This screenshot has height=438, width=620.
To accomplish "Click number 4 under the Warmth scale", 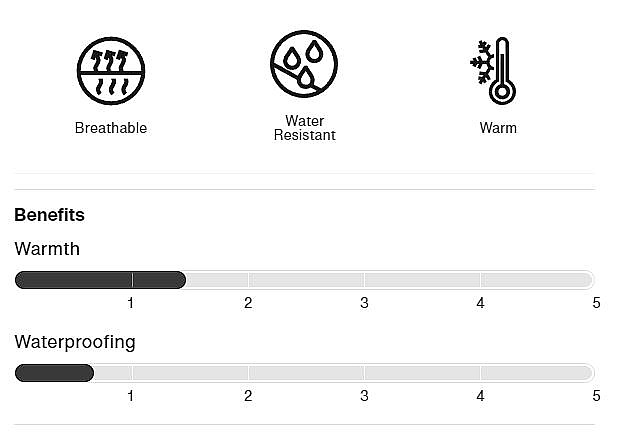I will [x=480, y=303].
